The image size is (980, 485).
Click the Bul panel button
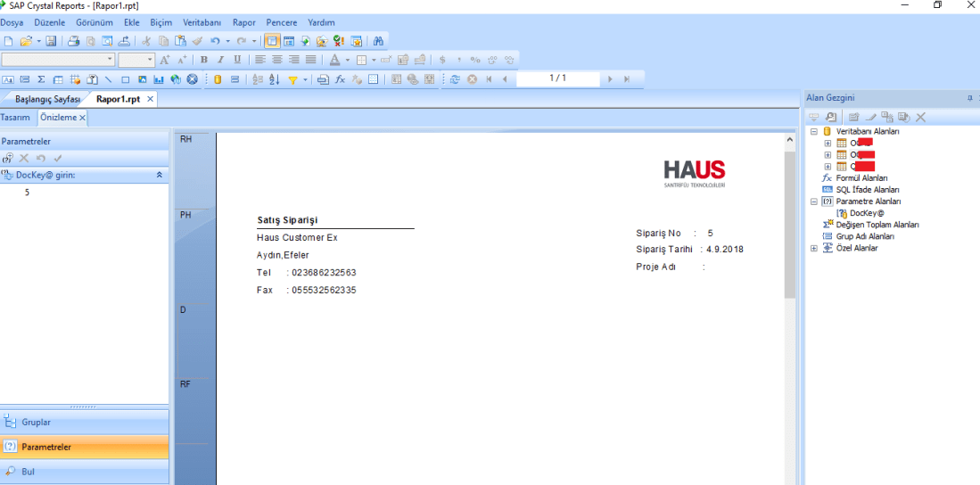click(x=84, y=471)
